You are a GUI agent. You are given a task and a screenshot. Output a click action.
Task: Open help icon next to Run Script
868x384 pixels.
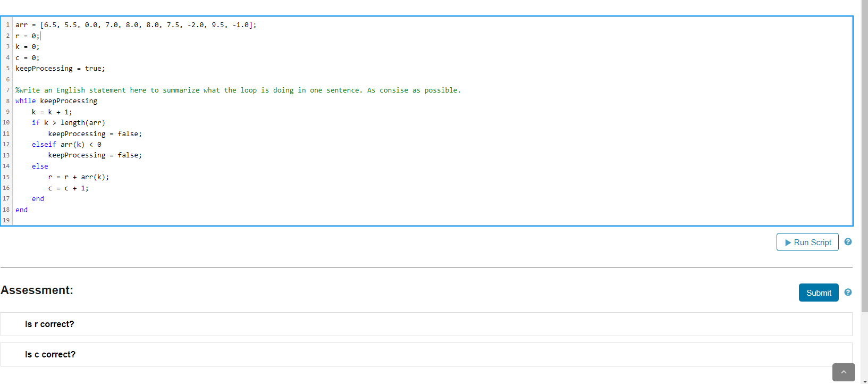(x=848, y=241)
